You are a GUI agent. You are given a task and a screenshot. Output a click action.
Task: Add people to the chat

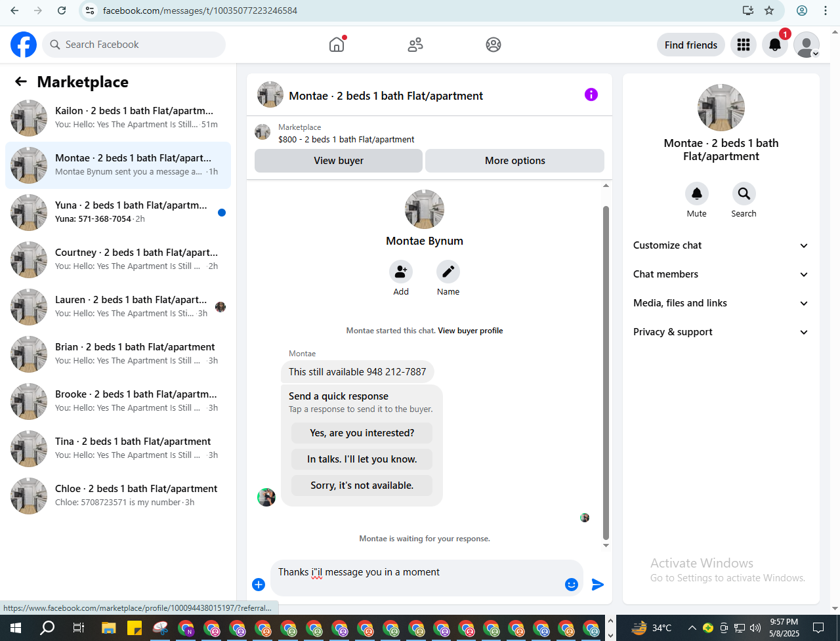pos(401,272)
